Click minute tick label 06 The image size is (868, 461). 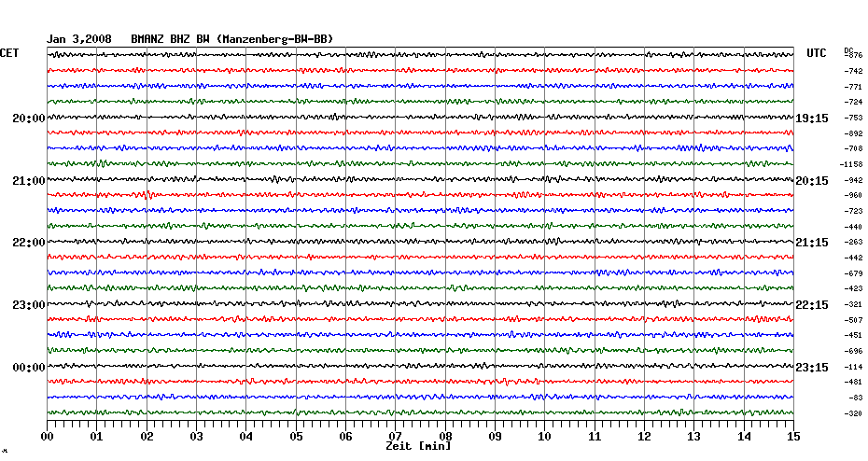(x=346, y=437)
